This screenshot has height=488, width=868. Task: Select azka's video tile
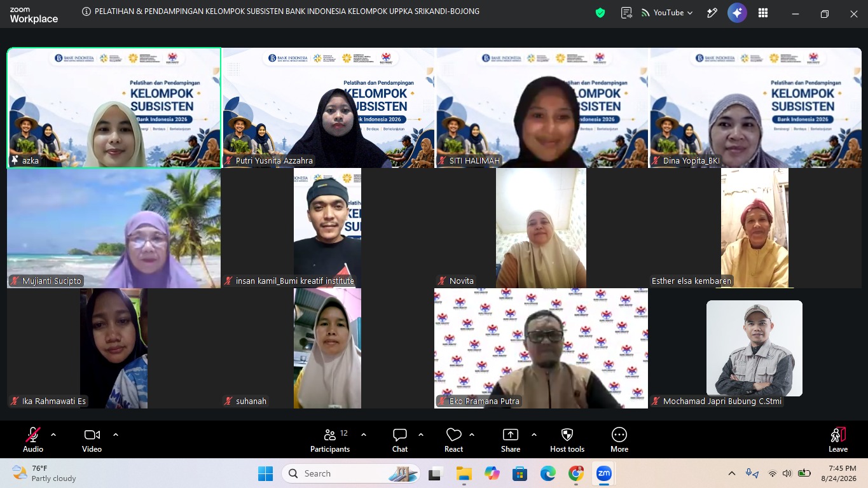coord(114,108)
